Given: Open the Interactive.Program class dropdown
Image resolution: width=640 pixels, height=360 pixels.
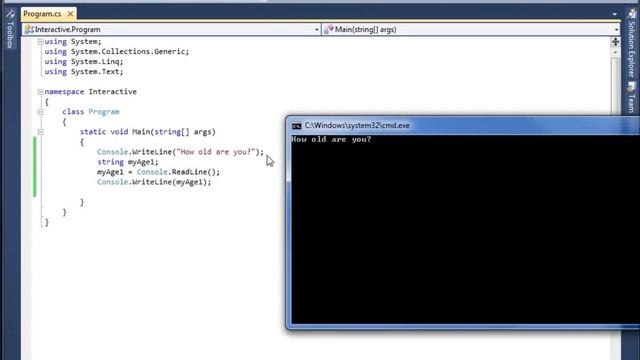Looking at the screenshot, I should point(316,29).
